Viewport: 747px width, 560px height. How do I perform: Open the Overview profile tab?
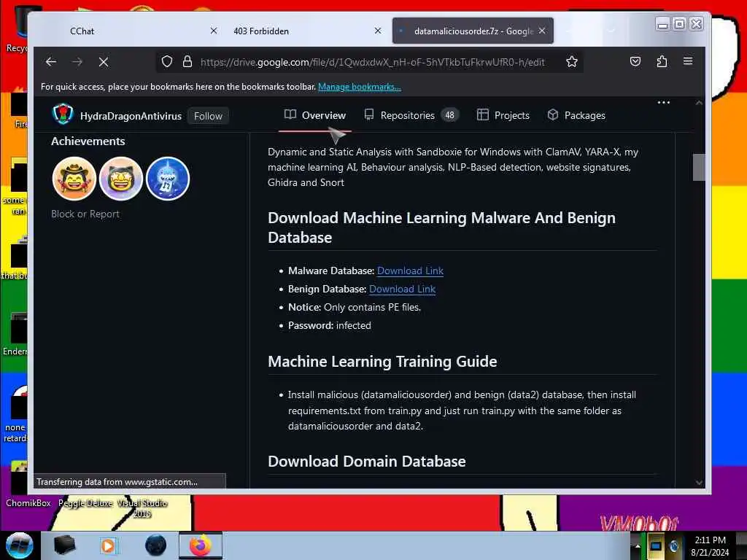(x=315, y=116)
